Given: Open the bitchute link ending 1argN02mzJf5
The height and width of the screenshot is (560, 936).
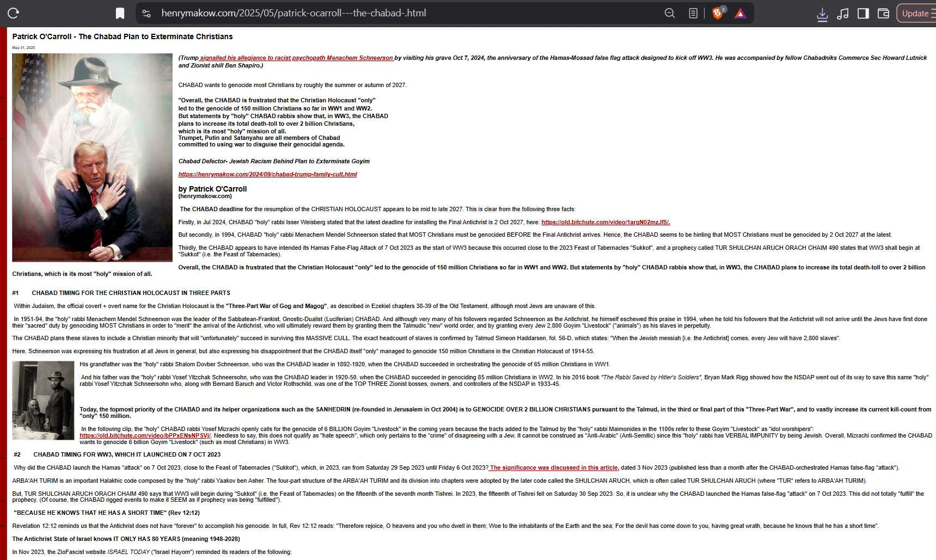Looking at the screenshot, I should 605,222.
